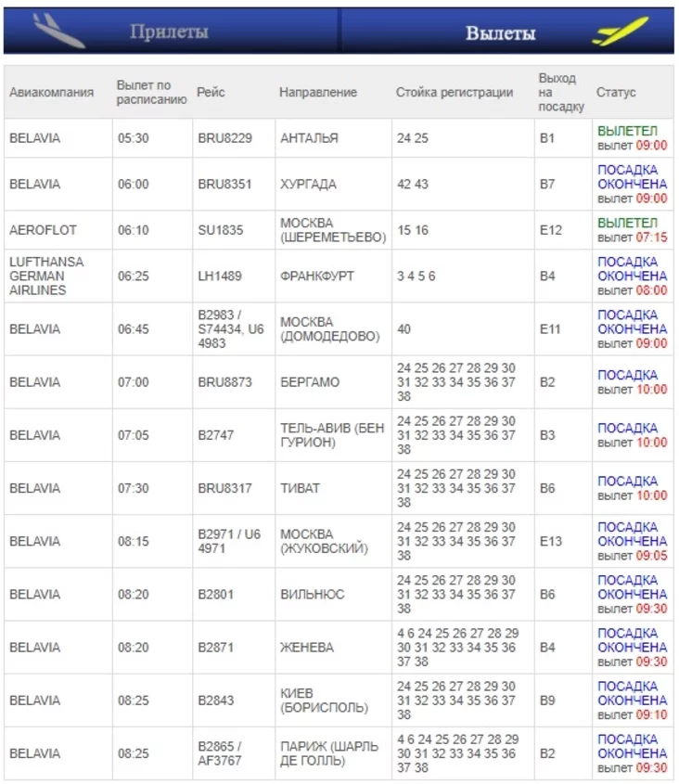The width and height of the screenshot is (679, 784).
Task: Click the Рейс column header
Action: point(211,92)
